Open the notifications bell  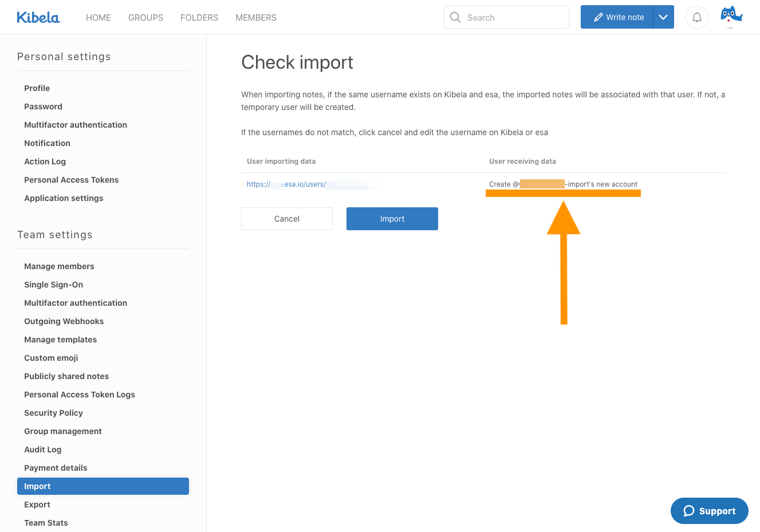(x=696, y=17)
